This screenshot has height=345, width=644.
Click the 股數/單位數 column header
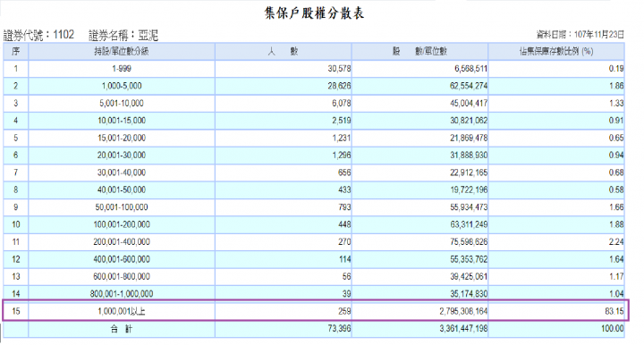pyautogui.click(x=419, y=51)
